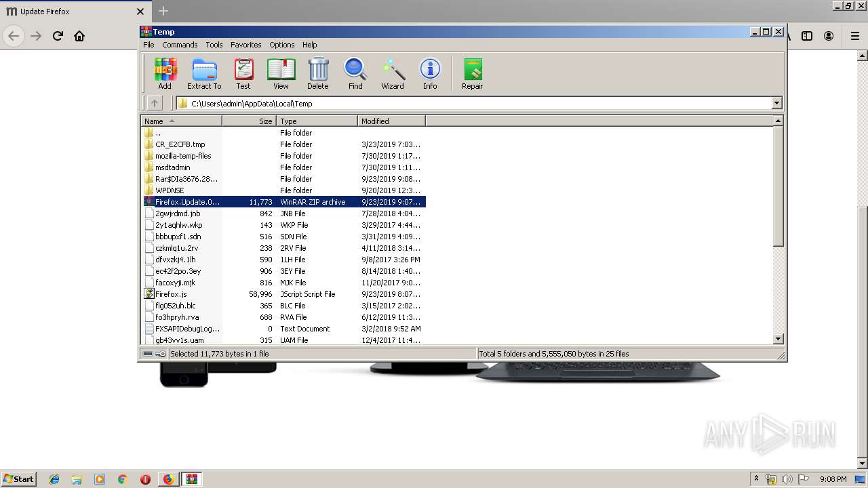Sort by the Type column header
The height and width of the screenshot is (488, 868).
(x=317, y=121)
